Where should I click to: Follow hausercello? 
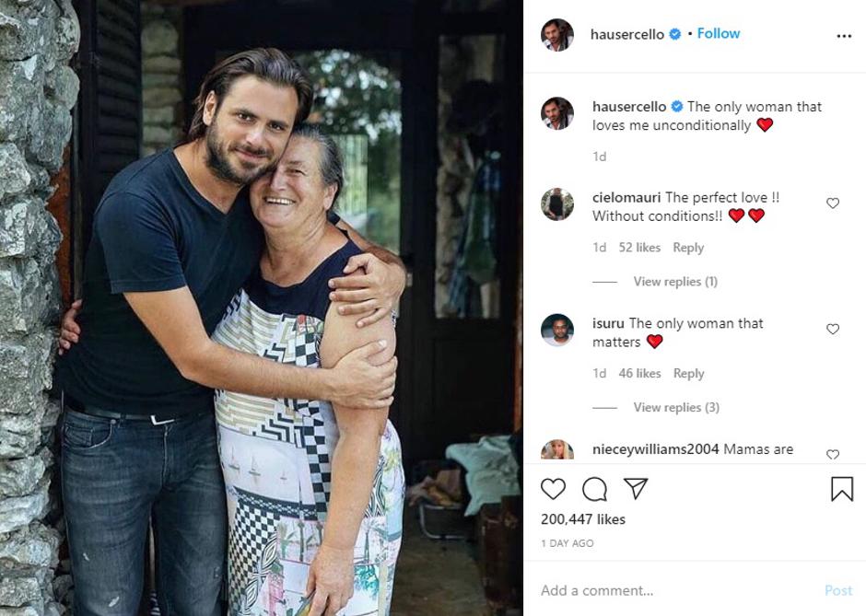tap(718, 32)
